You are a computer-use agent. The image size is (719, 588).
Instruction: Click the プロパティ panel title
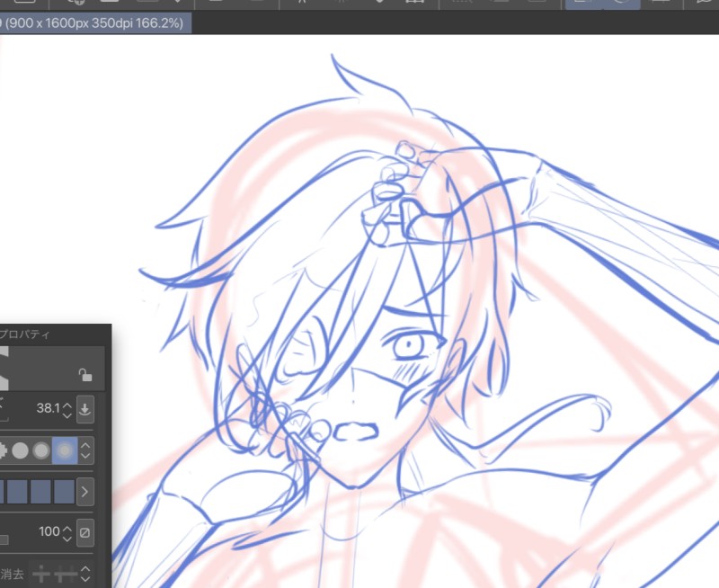pyautogui.click(x=24, y=334)
